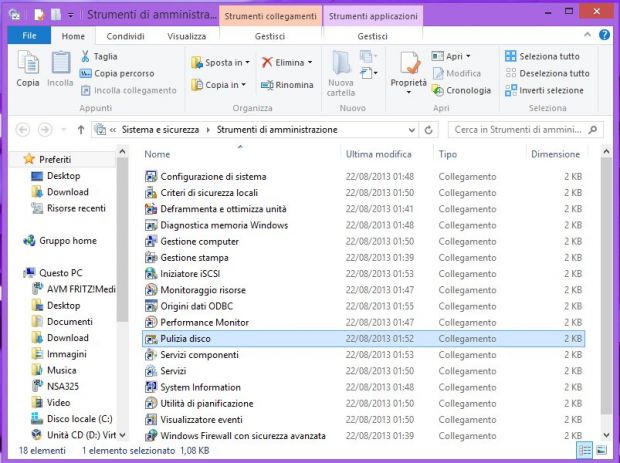Screen dimensions: 620x463
Task: Select Visualizzatore eventi icon
Action: click(151, 420)
